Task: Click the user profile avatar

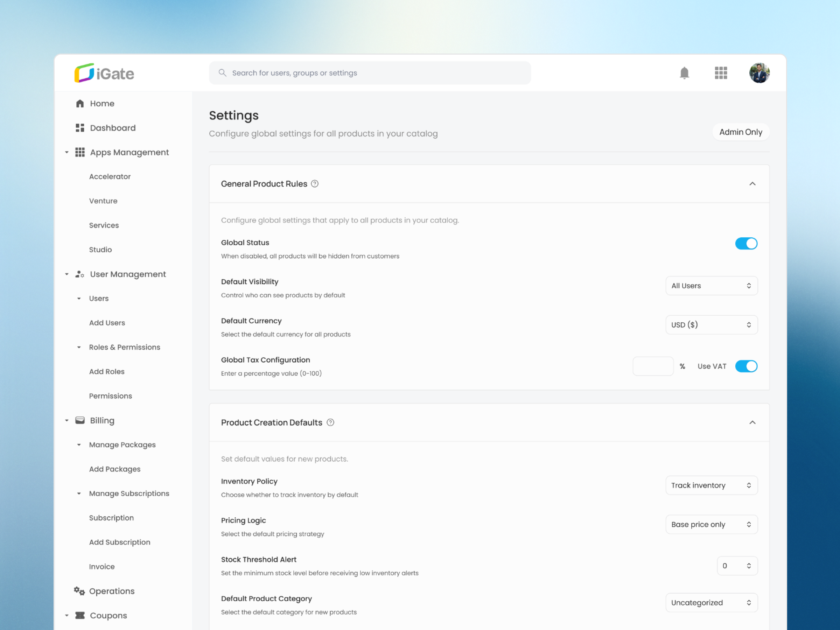Action: (759, 73)
